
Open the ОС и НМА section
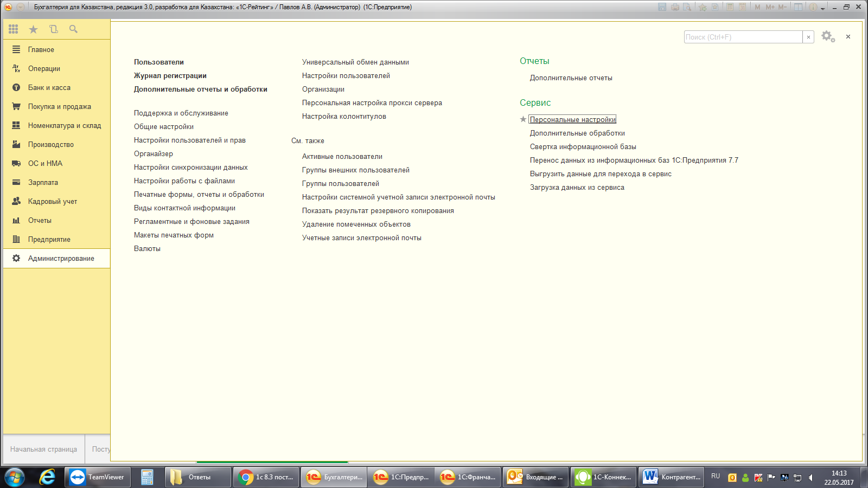pos(56,163)
